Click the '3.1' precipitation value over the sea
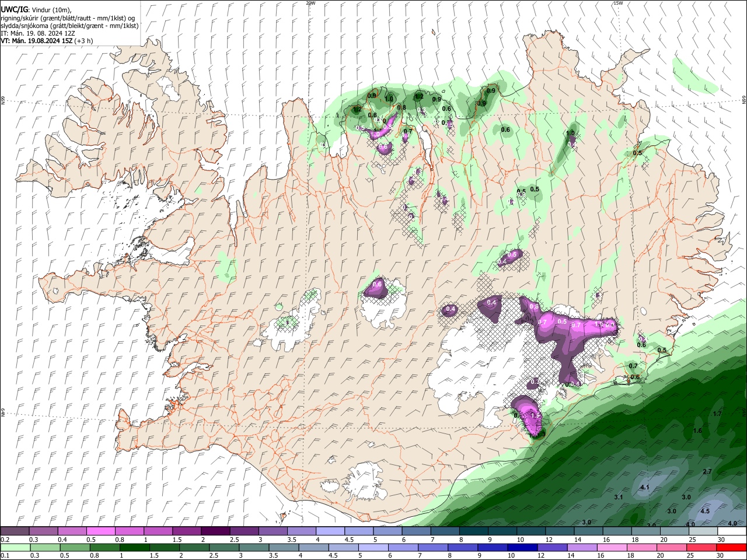 click(619, 497)
